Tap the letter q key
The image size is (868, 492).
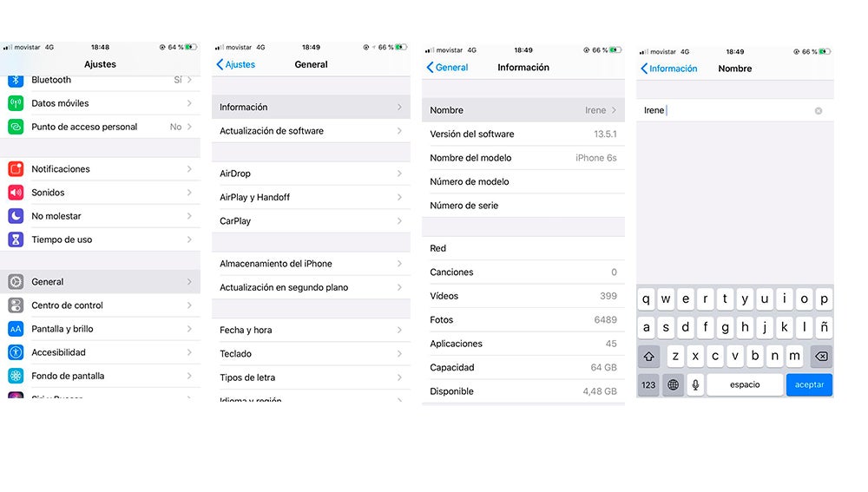click(646, 299)
